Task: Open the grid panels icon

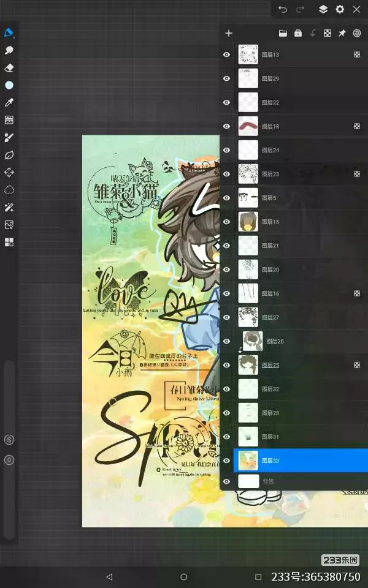Action: (9, 243)
